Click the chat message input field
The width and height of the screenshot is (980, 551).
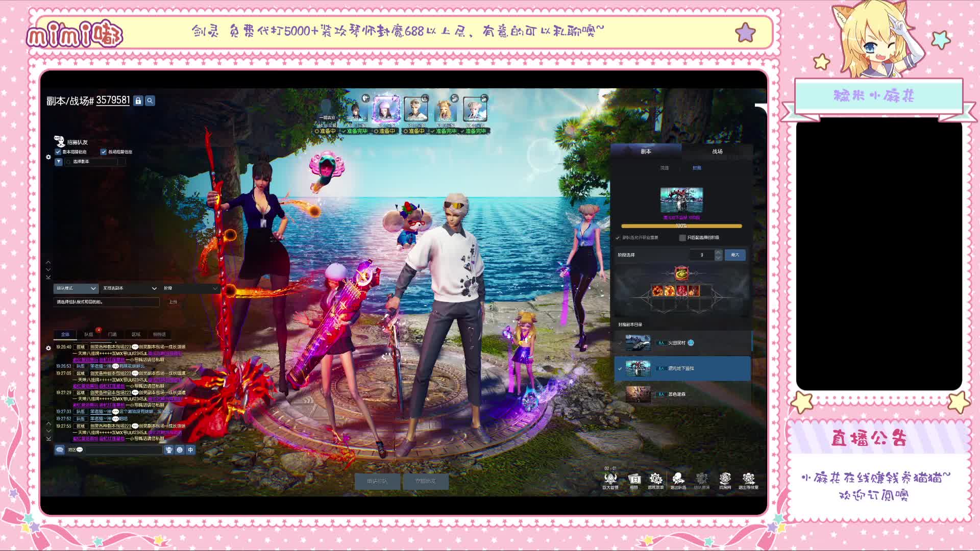[124, 450]
